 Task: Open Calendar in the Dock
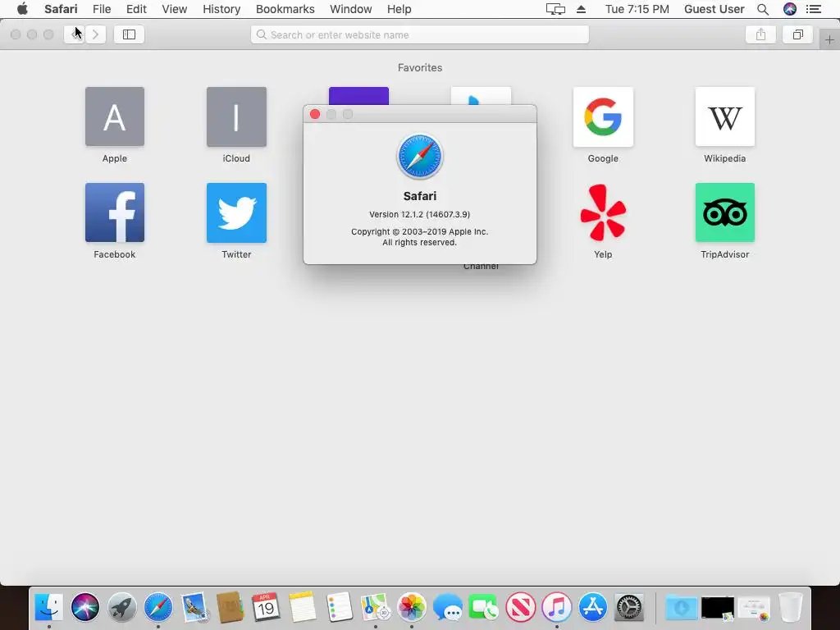(x=266, y=607)
